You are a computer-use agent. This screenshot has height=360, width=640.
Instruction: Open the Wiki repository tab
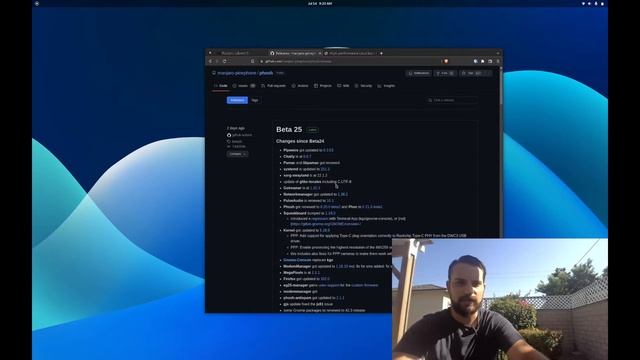[x=343, y=86]
